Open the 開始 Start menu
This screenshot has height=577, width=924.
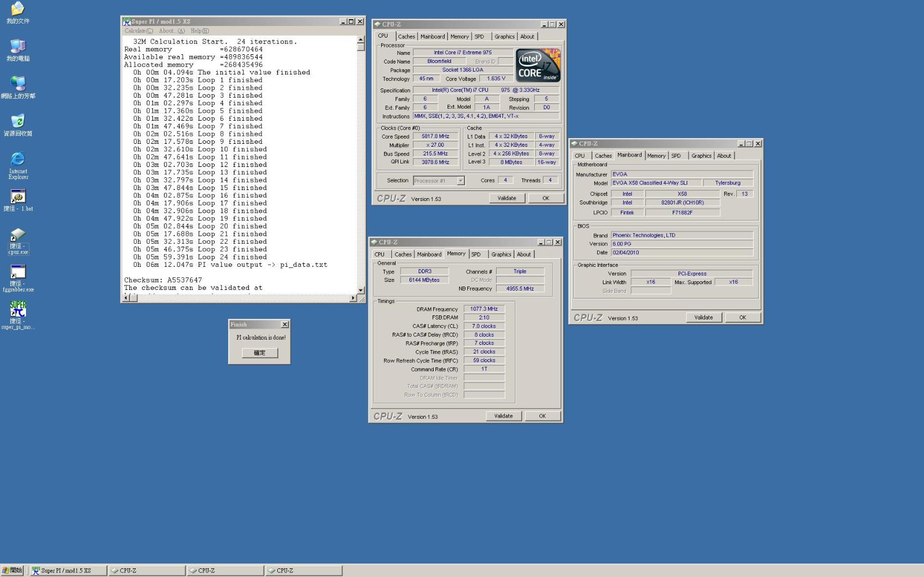(x=12, y=570)
